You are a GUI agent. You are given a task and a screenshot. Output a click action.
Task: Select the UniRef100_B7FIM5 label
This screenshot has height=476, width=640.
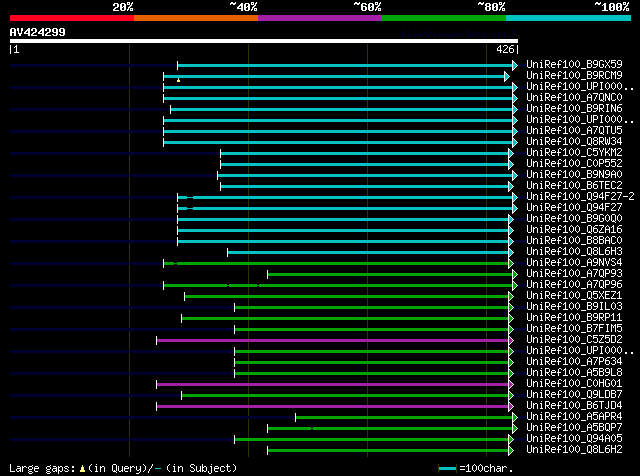[574, 329]
